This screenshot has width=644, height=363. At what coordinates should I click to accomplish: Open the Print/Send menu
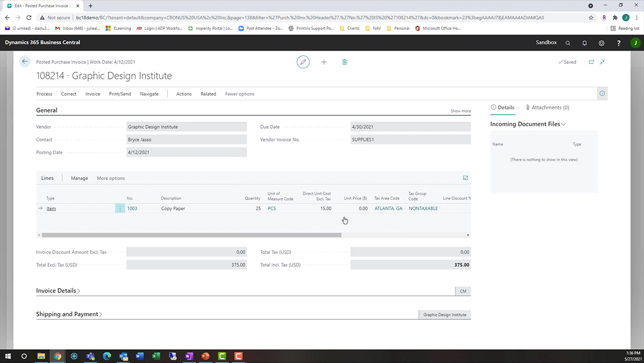(x=120, y=94)
